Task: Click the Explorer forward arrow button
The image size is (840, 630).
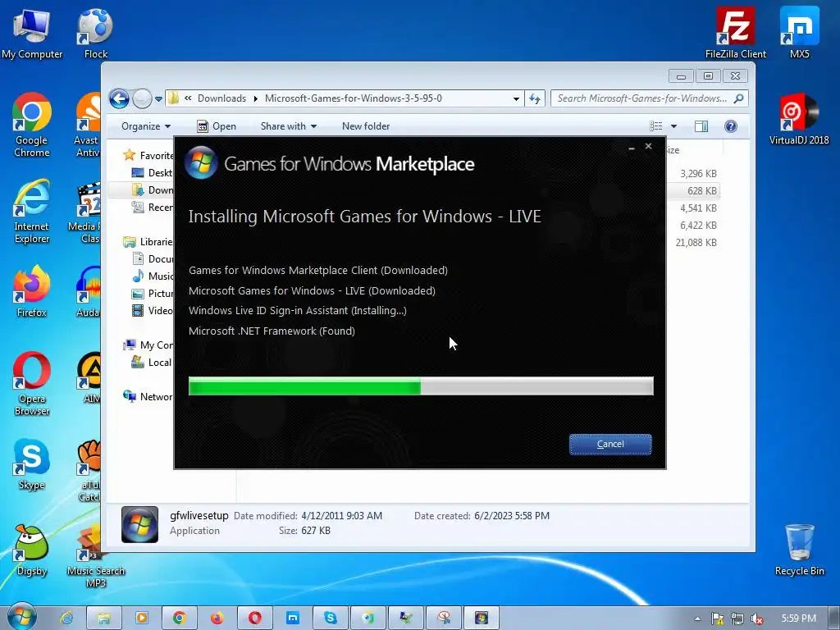Action: (142, 98)
